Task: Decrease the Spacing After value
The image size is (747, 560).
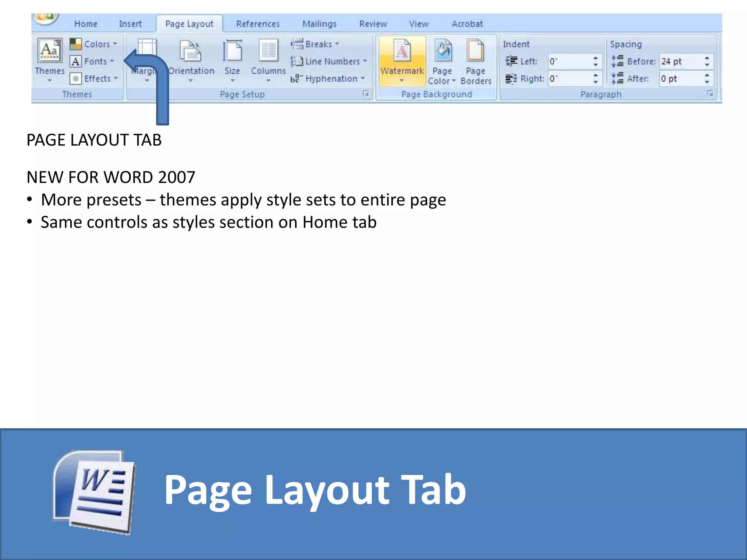Action: pos(707,82)
